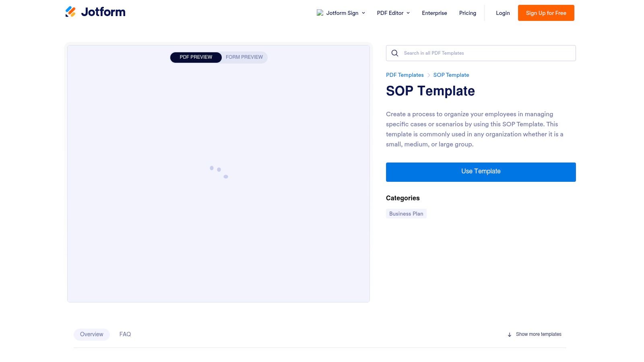This screenshot has height=362, width=644.
Task: Click the loading spinner in the preview area
Action: 219,172
